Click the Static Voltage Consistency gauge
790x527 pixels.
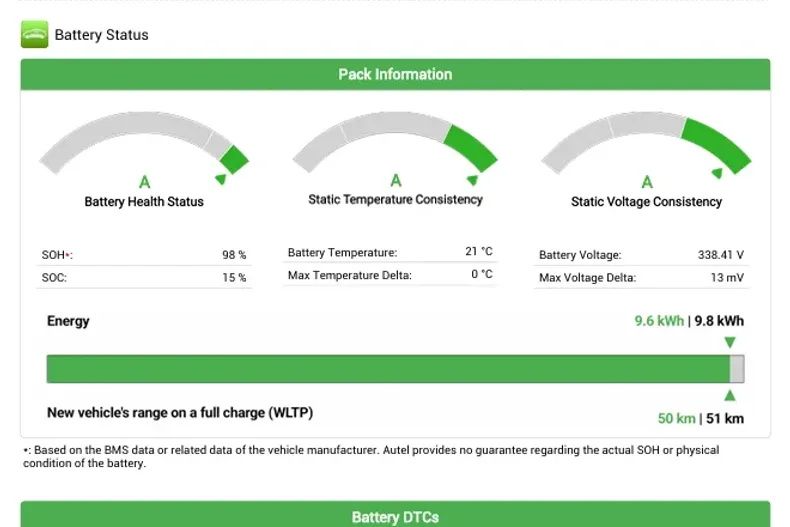click(646, 143)
